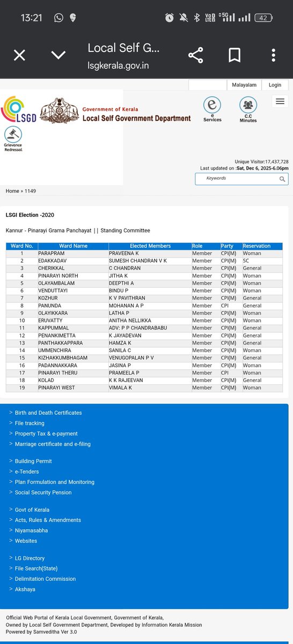Click the Role column header

click(x=206, y=246)
